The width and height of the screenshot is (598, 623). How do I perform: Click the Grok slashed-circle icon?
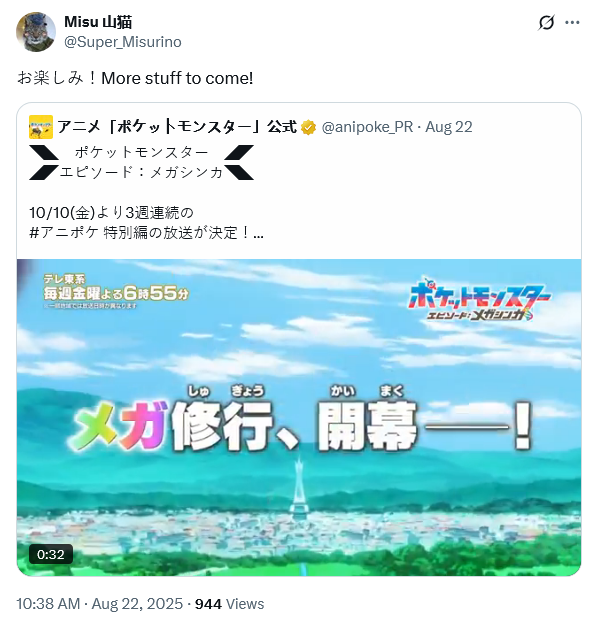click(546, 23)
